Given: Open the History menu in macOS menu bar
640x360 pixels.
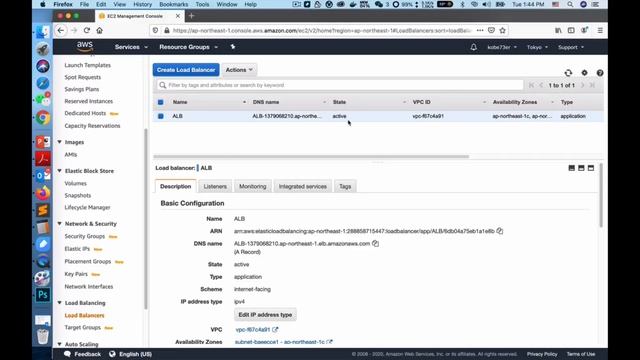Looking at the screenshot, I should [142, 4].
